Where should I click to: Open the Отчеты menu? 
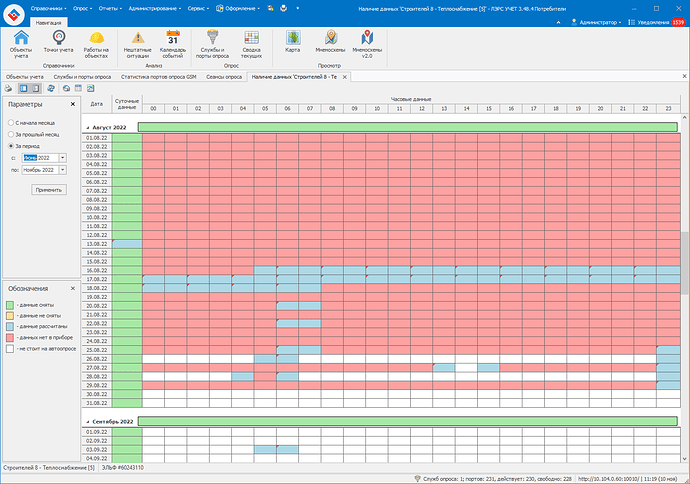[110, 8]
